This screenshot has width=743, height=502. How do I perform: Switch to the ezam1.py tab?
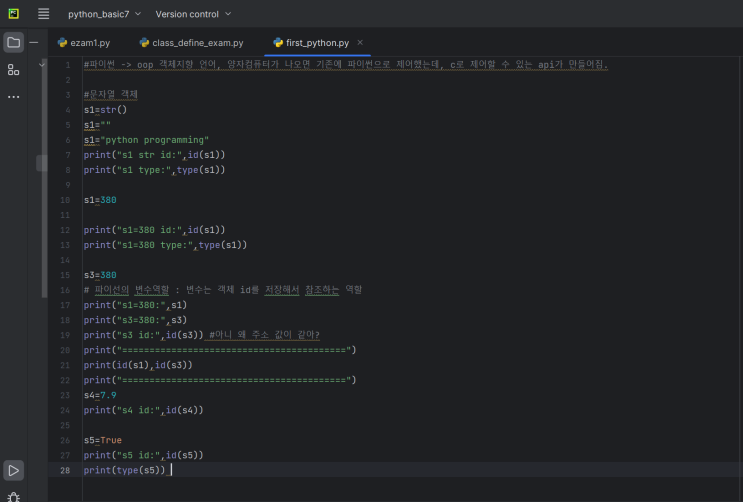click(x=90, y=43)
